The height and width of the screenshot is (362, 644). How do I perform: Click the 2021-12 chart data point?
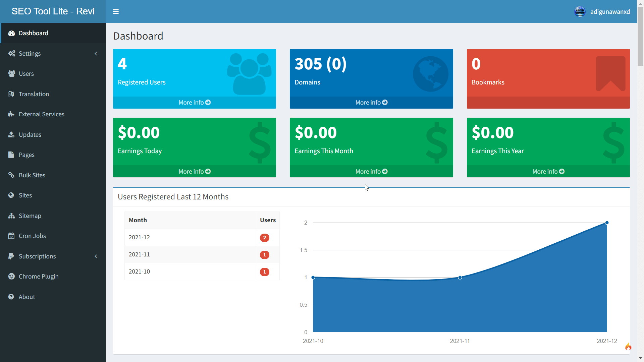click(607, 222)
